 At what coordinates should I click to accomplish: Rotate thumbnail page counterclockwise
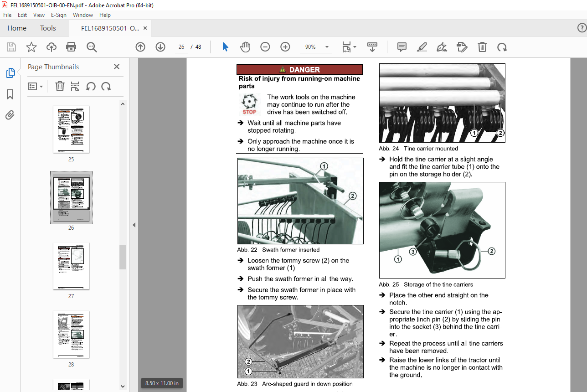91,86
